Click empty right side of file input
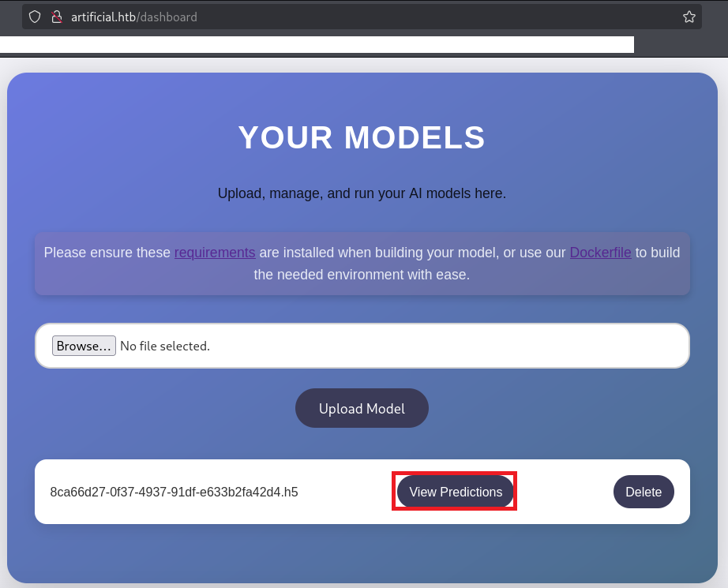 [x=474, y=346]
